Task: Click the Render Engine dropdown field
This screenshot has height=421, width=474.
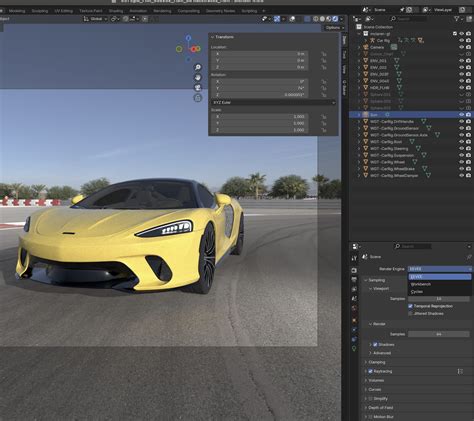Action: click(x=440, y=269)
